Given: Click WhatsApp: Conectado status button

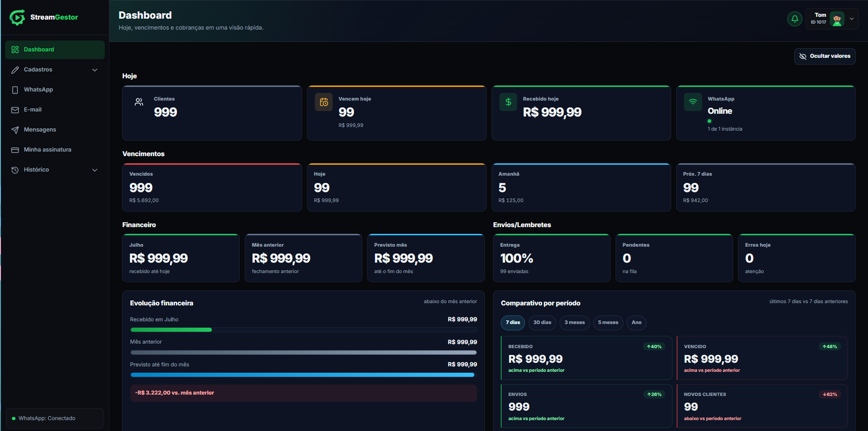Looking at the screenshot, I should [x=55, y=418].
